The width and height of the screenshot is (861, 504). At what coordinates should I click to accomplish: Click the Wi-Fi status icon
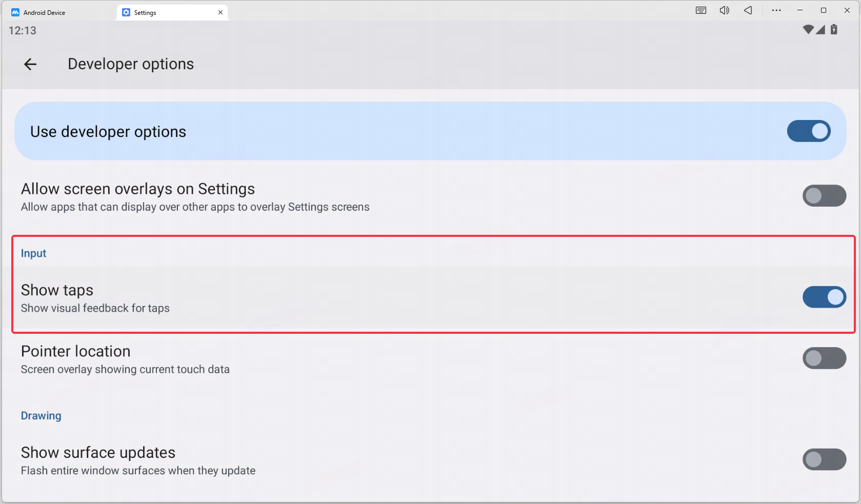(x=808, y=30)
